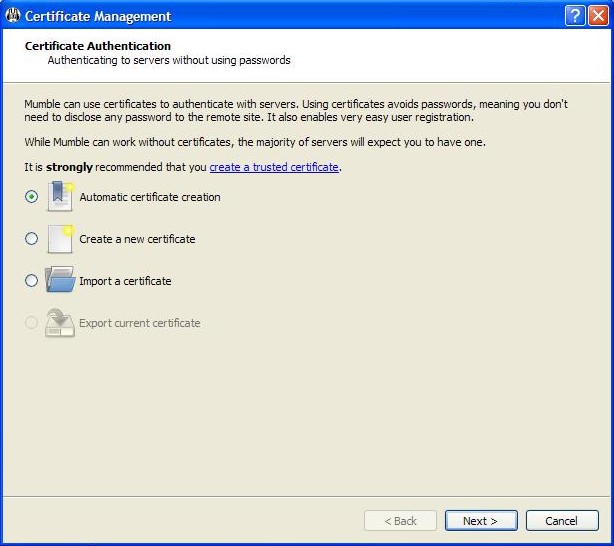The width and height of the screenshot is (614, 546).
Task: Click the Create a new certificate page icon
Action: click(x=60, y=239)
